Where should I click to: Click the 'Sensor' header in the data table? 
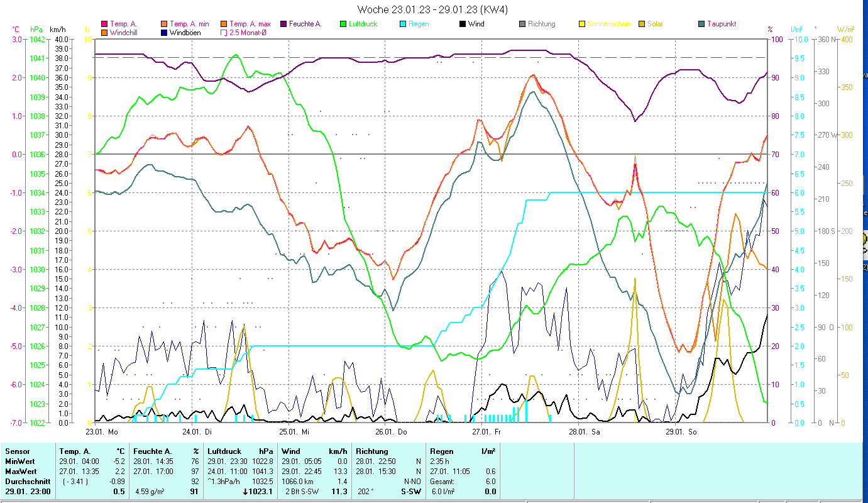(x=17, y=451)
